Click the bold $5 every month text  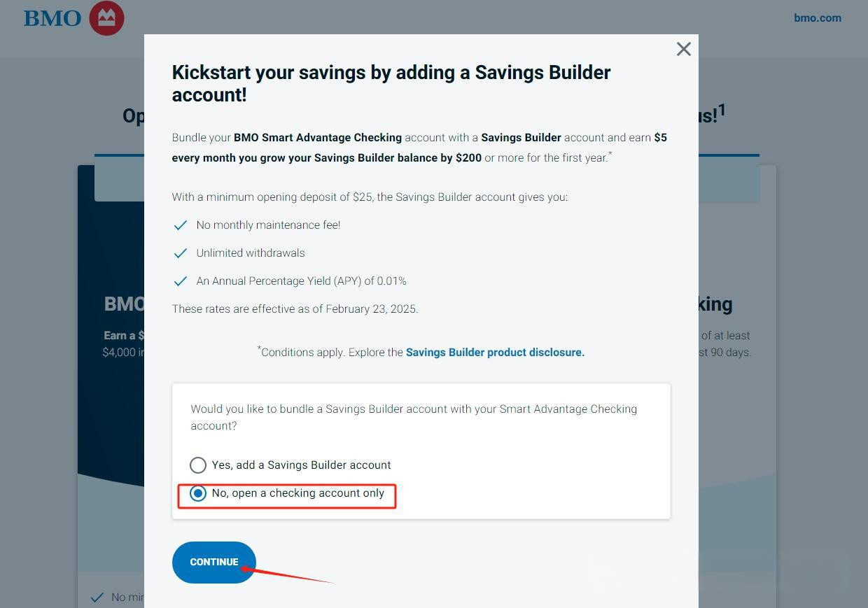326,158
